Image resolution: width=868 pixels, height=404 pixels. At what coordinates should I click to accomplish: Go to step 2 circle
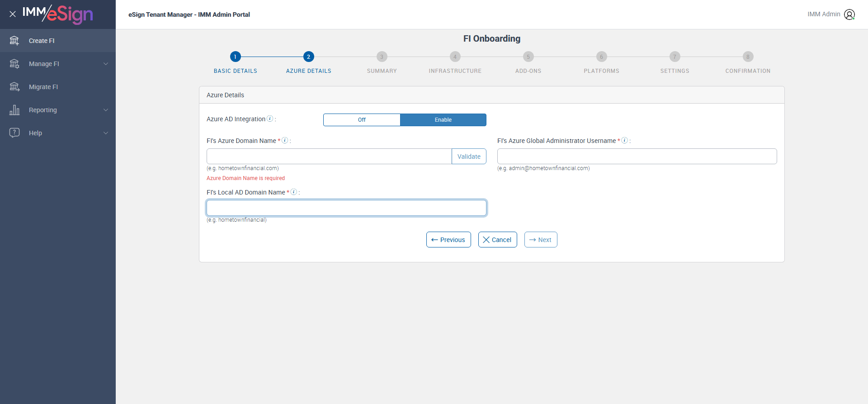pos(308,57)
